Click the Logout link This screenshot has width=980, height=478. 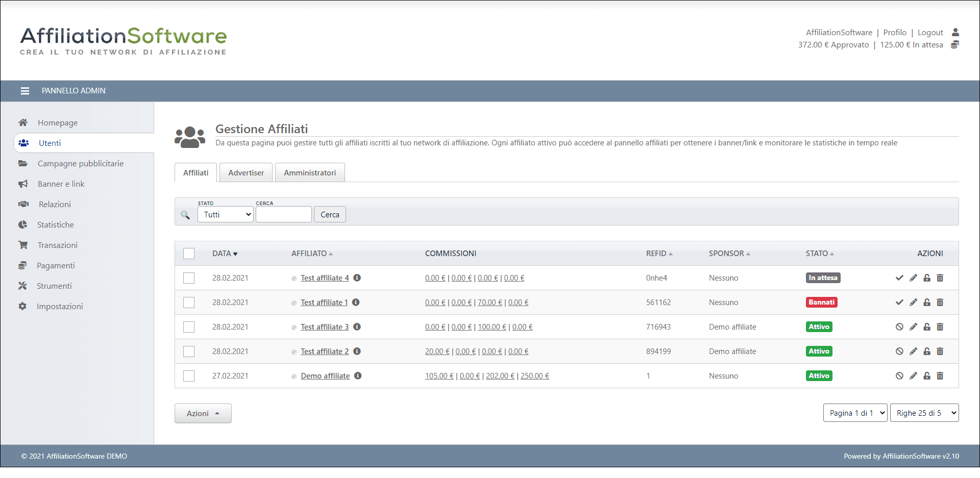(930, 33)
